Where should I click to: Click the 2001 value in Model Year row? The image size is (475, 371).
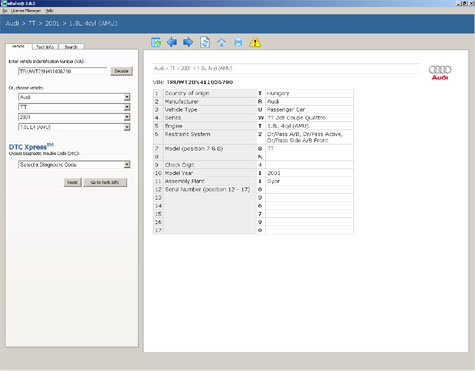(x=273, y=173)
